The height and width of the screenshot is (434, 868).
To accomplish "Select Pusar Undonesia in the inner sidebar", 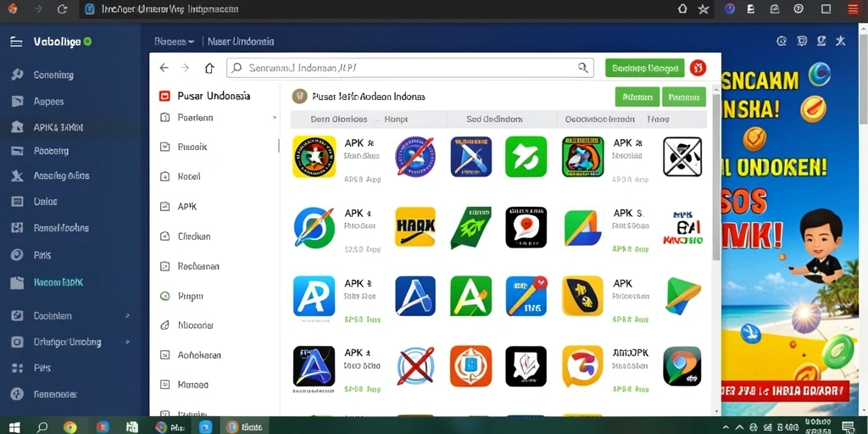I will click(214, 96).
